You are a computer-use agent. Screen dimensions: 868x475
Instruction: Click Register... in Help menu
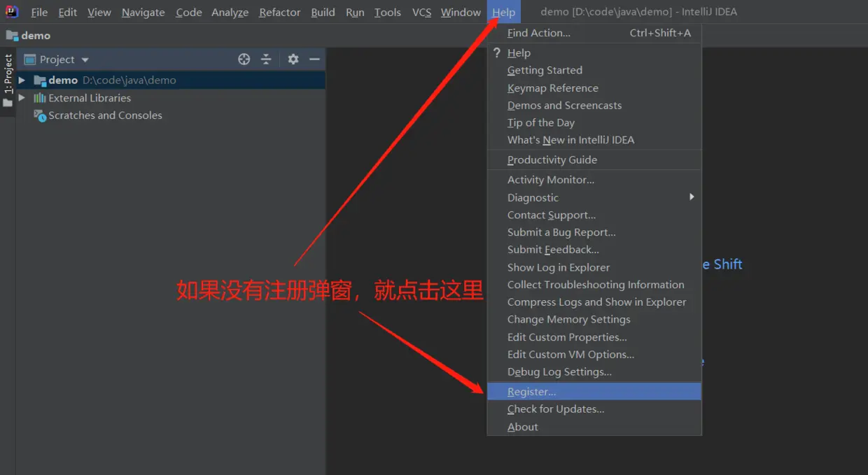click(x=594, y=392)
